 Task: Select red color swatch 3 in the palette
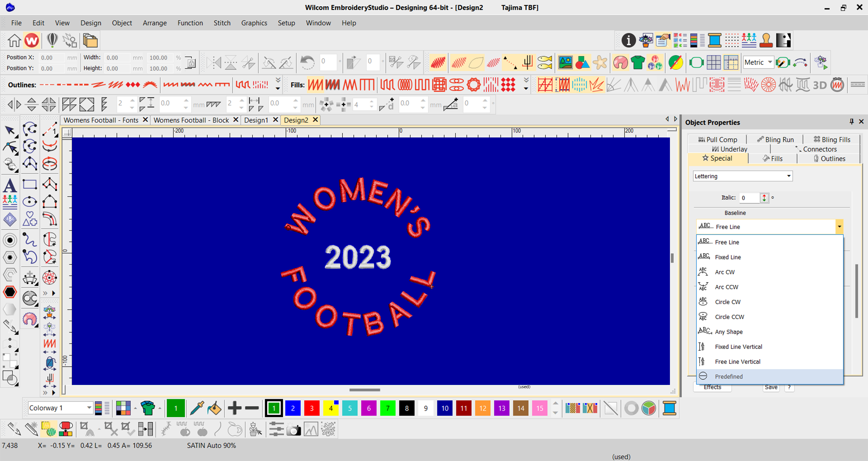(312, 408)
